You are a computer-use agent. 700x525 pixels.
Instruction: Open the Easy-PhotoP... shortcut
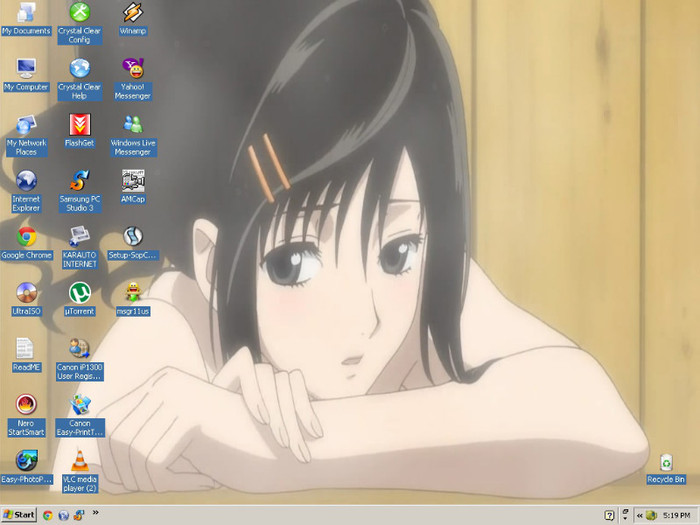[x=26, y=468]
